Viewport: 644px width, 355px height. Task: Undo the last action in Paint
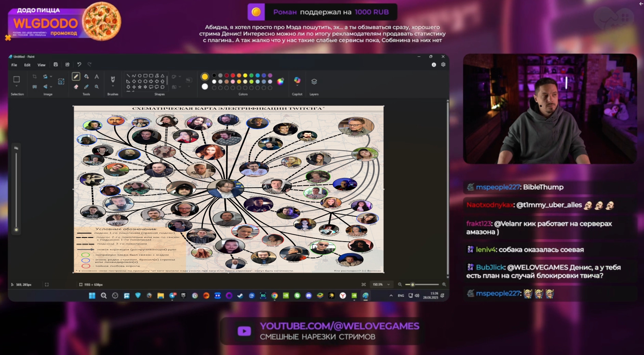(79, 65)
